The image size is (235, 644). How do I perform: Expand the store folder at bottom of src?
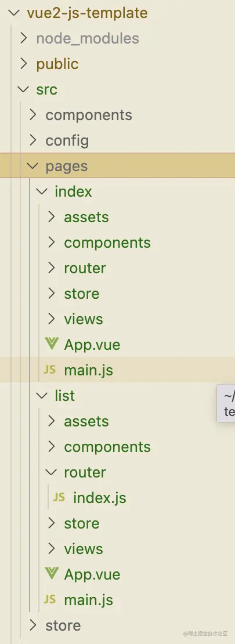33,625
